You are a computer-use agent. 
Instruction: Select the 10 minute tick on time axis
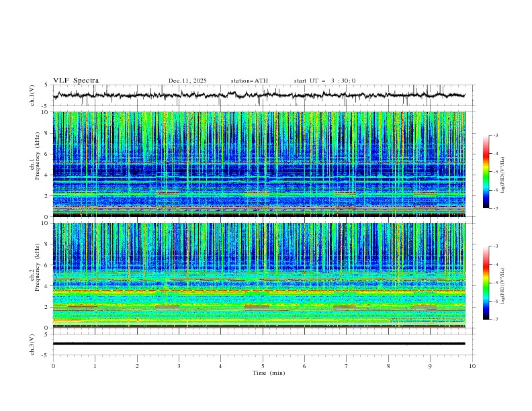pyautogui.click(x=472, y=366)
